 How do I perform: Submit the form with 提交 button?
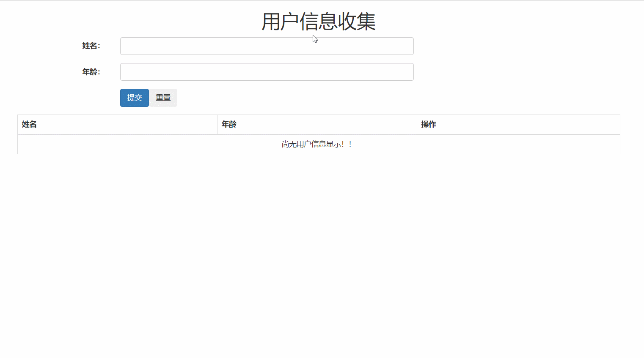pyautogui.click(x=135, y=98)
